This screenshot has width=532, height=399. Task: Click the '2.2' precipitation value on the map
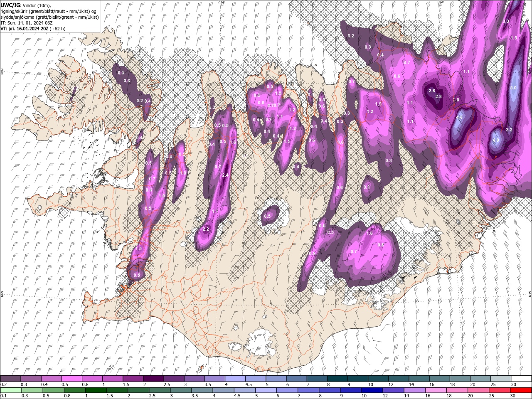(x=205, y=229)
